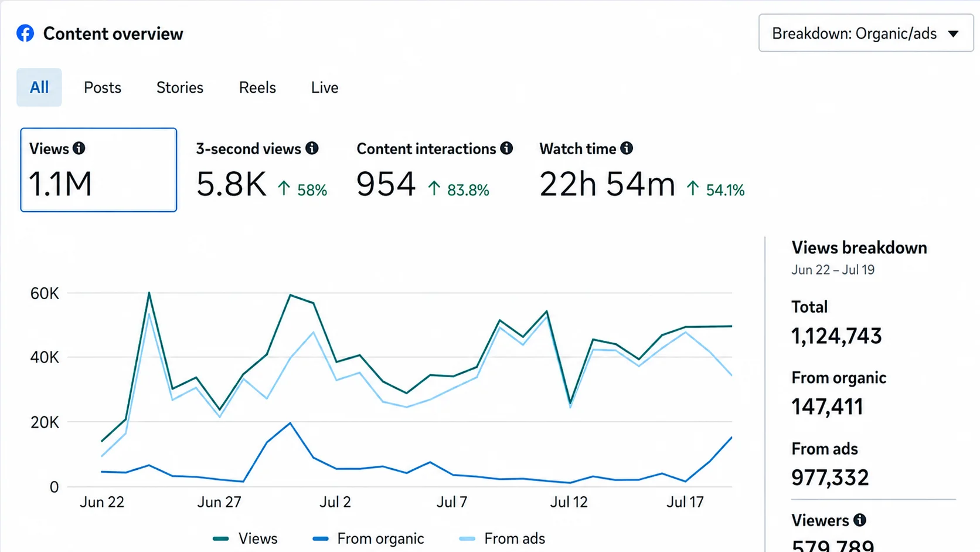Click the From ads value 977,332
The height and width of the screenshot is (552, 980).
click(830, 478)
